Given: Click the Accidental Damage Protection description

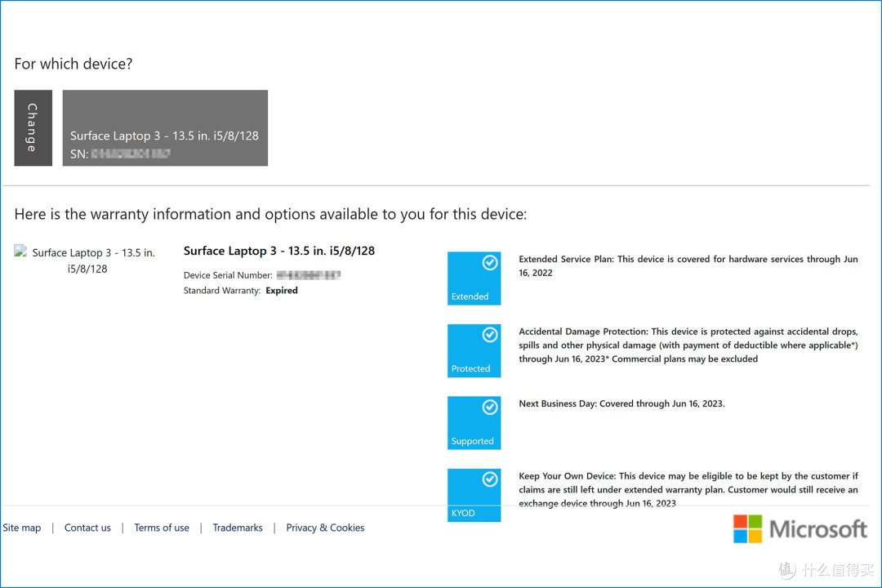Looking at the screenshot, I should coord(688,345).
